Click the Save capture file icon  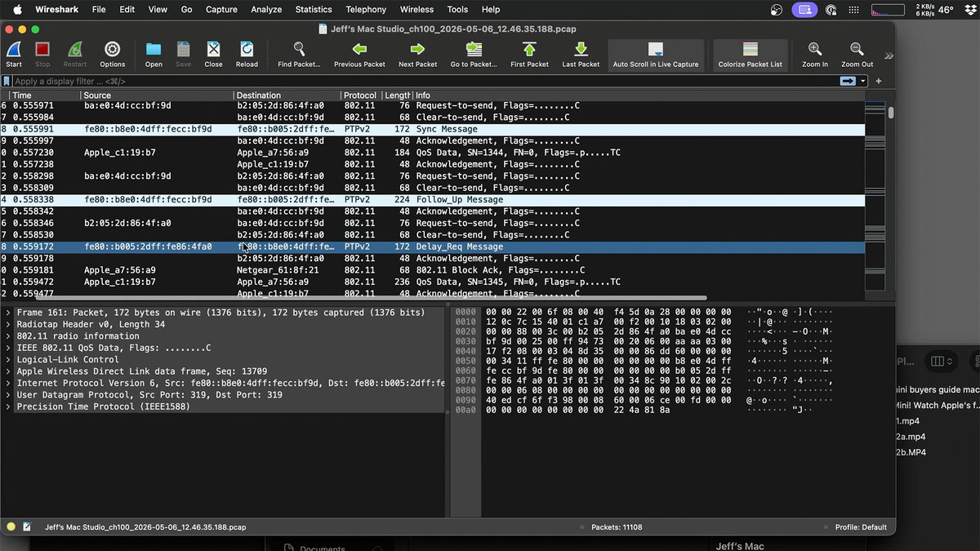point(184,50)
